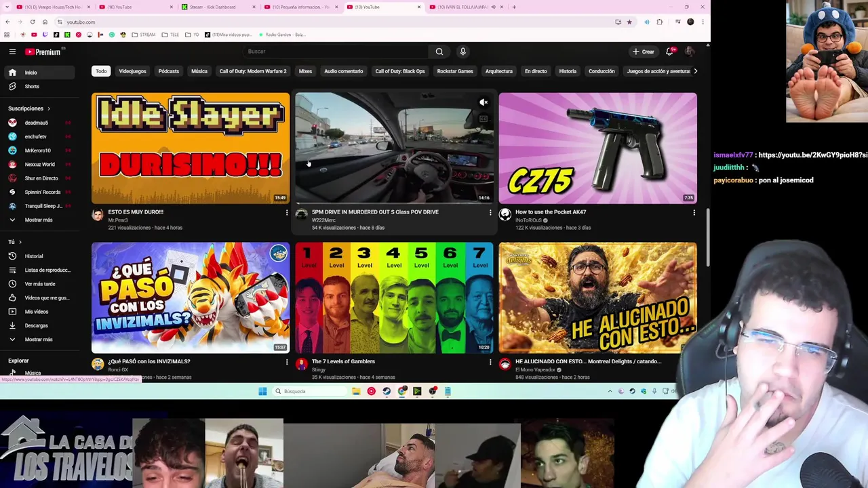Open the STREAM bookmarks folder

coord(144,35)
